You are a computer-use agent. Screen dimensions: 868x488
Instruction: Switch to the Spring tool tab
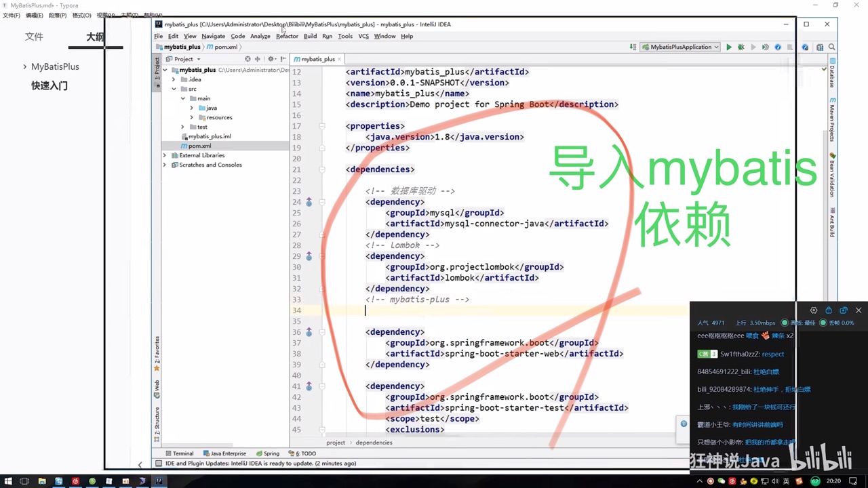click(x=268, y=453)
